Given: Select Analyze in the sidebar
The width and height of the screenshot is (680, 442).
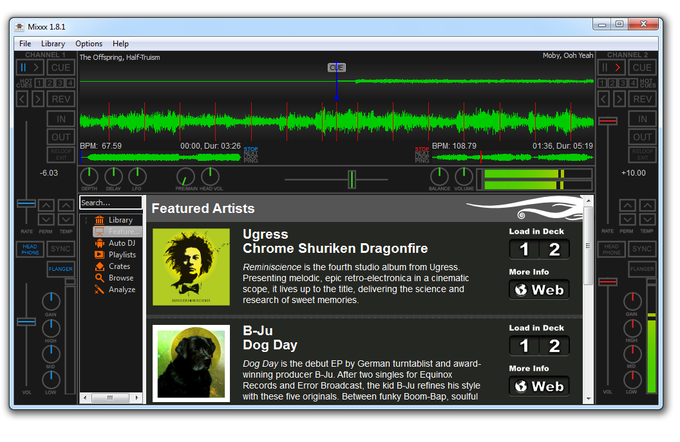Looking at the screenshot, I should click(x=121, y=289).
